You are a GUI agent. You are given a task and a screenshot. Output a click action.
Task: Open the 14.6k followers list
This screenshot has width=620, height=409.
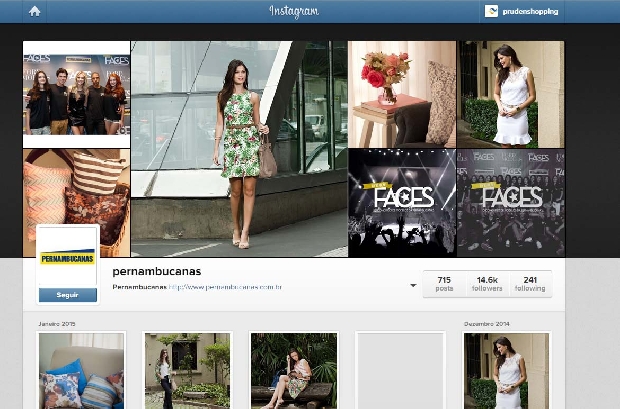[487, 284]
